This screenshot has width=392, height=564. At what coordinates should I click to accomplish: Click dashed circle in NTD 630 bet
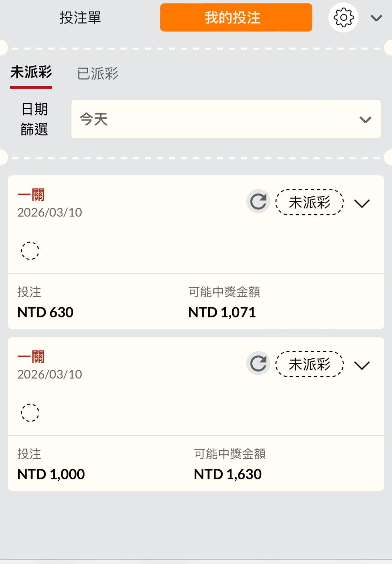(x=30, y=251)
